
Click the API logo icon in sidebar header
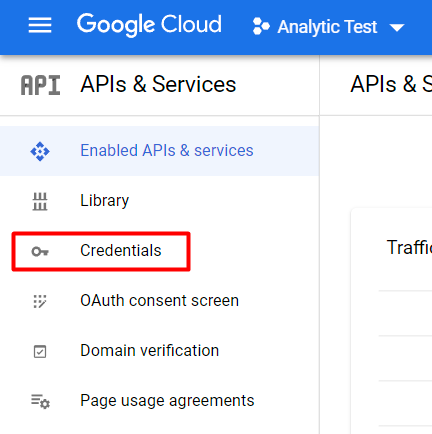point(40,85)
